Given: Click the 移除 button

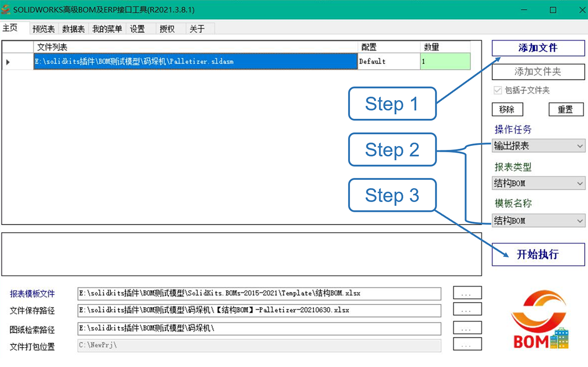Looking at the screenshot, I should coord(507,110).
